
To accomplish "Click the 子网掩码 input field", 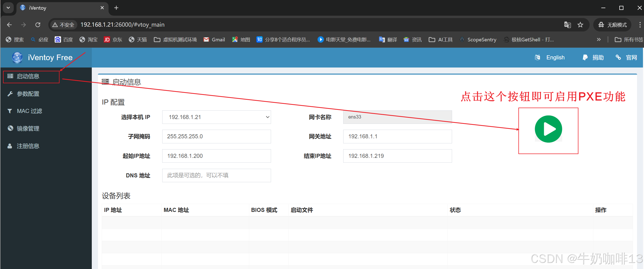I will (217, 137).
